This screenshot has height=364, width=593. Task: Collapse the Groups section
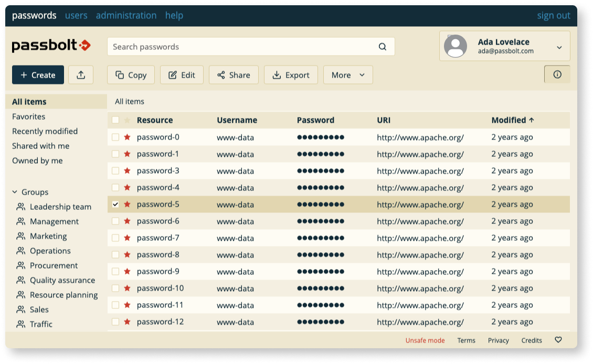pyautogui.click(x=15, y=192)
